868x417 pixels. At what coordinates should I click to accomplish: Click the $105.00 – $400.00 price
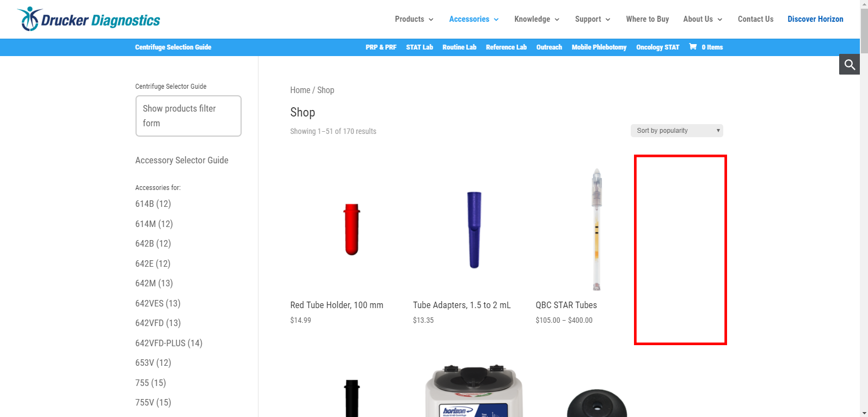point(564,321)
